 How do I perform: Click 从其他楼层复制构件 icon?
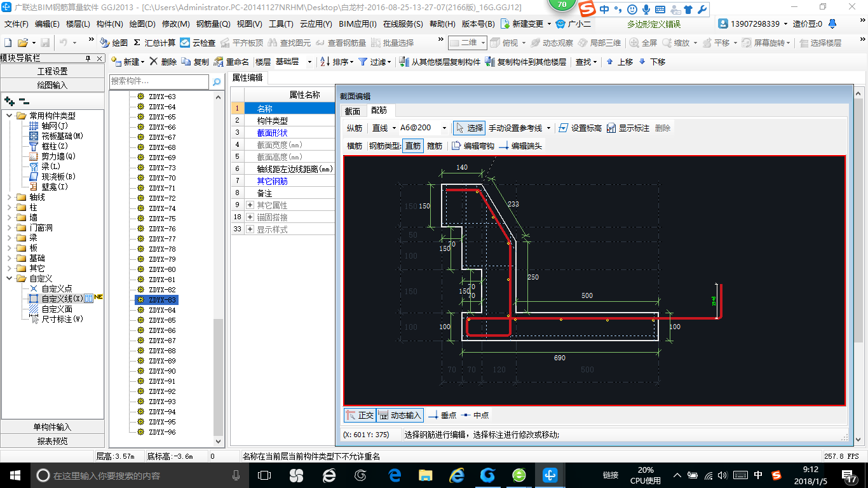coord(440,62)
